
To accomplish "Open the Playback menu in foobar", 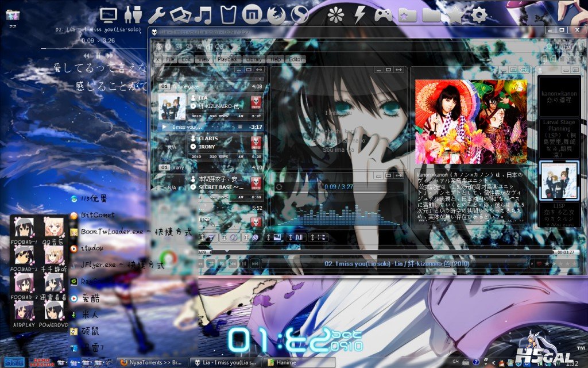I will click(227, 59).
